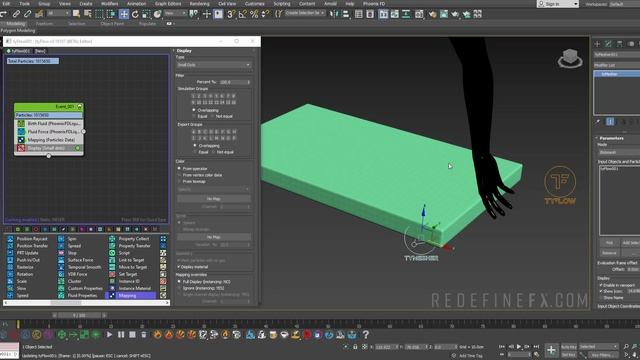Select the Rotate transform tool
The image size is (640, 360).
coord(135,14)
